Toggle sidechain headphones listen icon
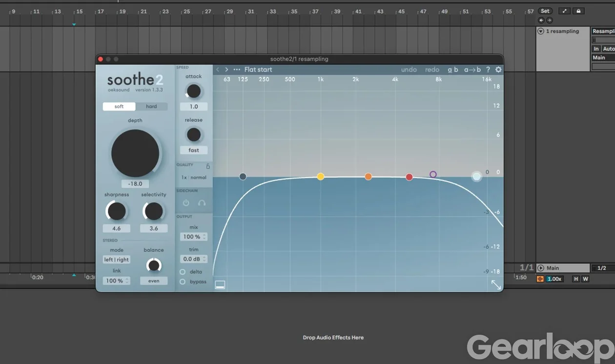 pyautogui.click(x=202, y=202)
